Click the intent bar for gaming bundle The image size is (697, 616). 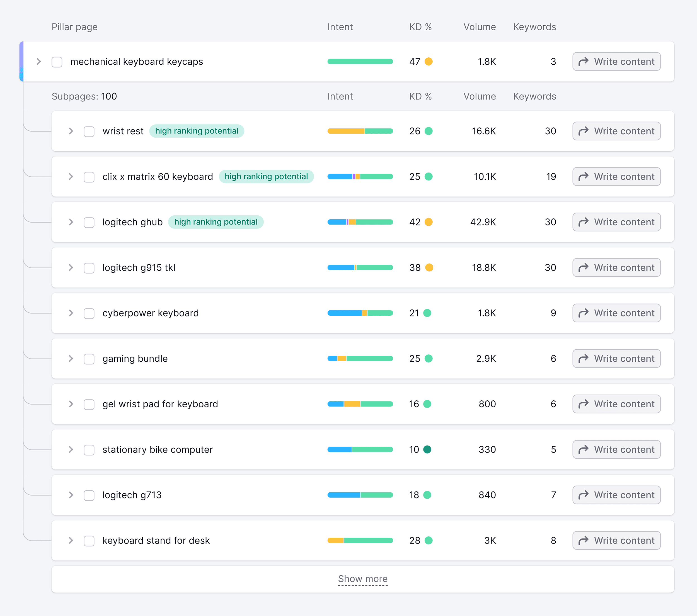pyautogui.click(x=360, y=358)
